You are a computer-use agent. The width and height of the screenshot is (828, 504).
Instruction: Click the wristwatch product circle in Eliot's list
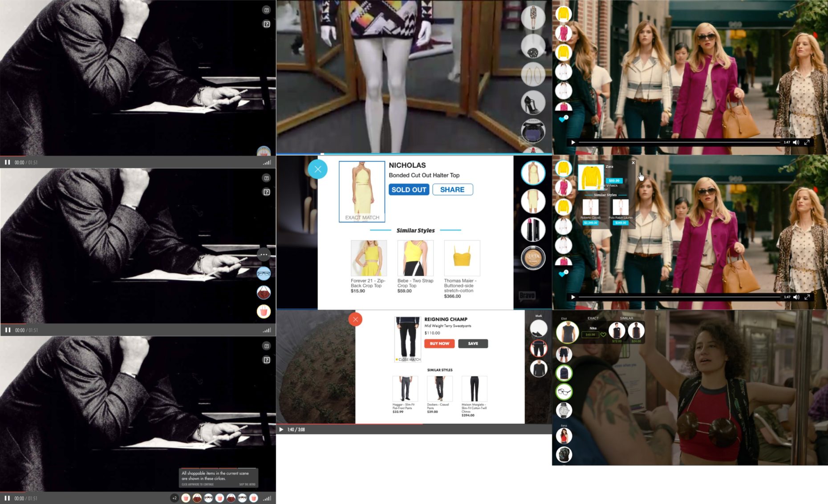tap(564, 410)
